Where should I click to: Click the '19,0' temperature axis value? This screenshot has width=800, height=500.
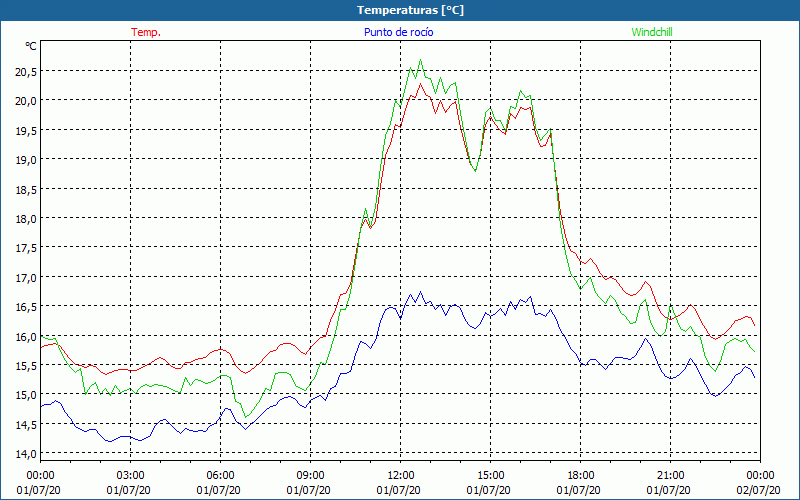tap(26, 160)
